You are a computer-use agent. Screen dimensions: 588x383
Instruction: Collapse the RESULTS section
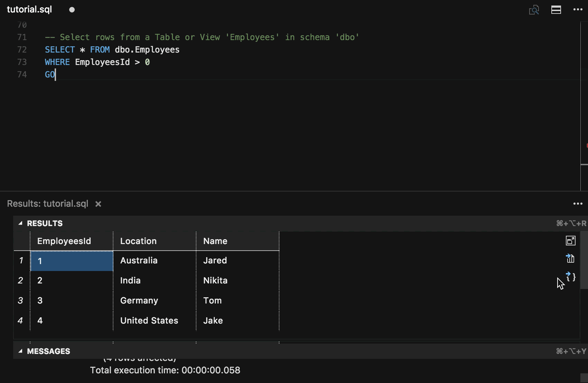coord(21,223)
